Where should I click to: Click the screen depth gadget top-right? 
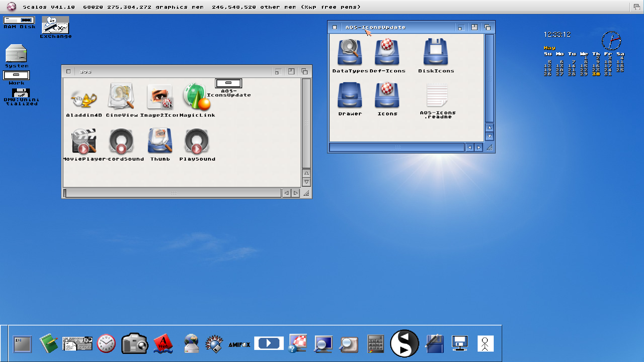[x=637, y=7]
